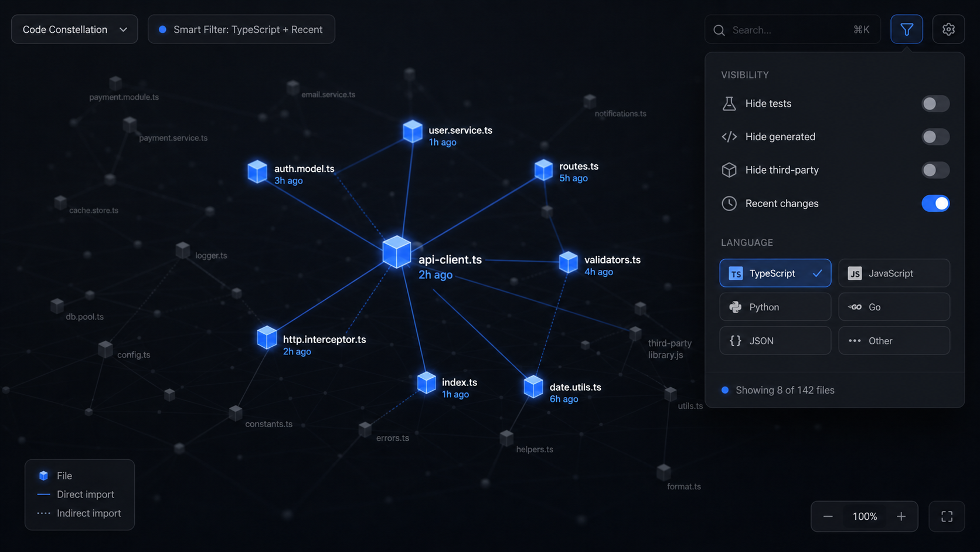The width and height of the screenshot is (980, 552).
Task: Open the filter panel funnel icon
Action: pyautogui.click(x=906, y=29)
